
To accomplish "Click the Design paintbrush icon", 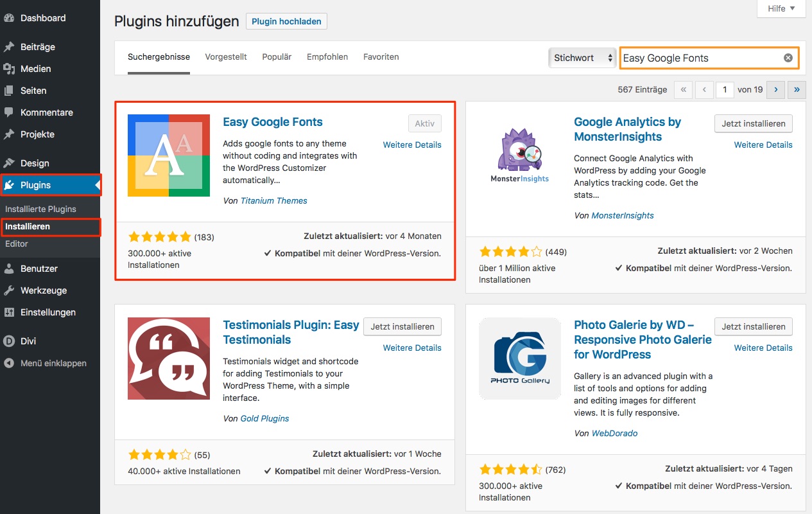I will click(9, 163).
